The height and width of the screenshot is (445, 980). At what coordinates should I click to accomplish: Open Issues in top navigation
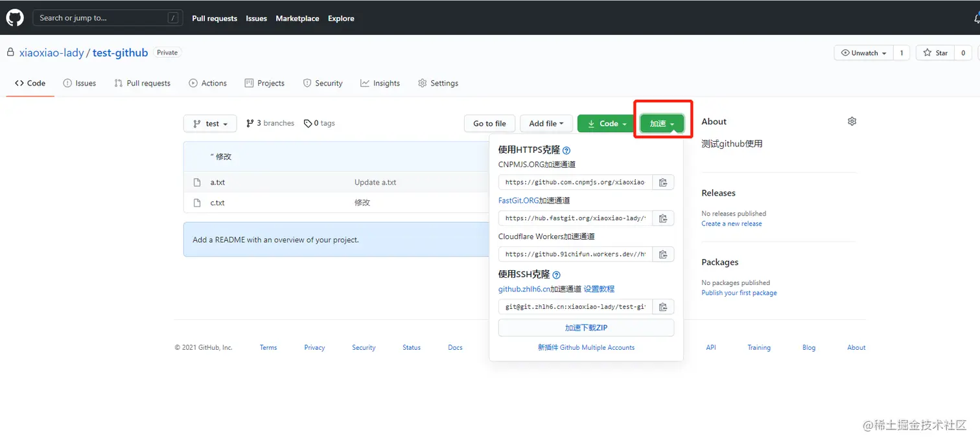[257, 18]
